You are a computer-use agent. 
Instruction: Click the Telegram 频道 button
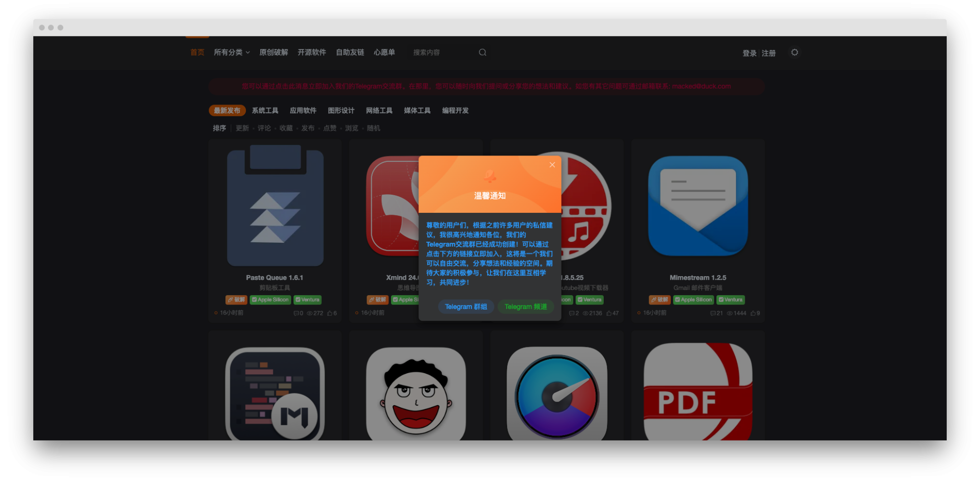525,307
